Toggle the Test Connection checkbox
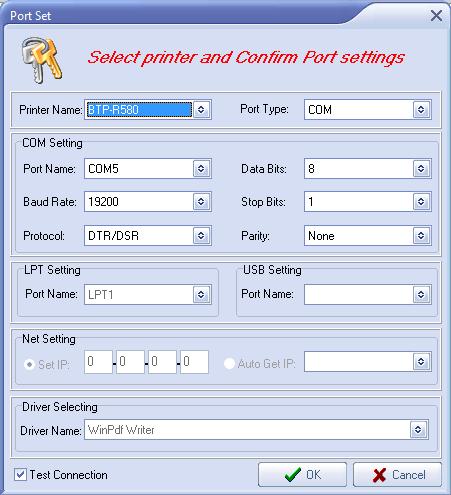Screen dimensions: 451x495 pos(20,474)
